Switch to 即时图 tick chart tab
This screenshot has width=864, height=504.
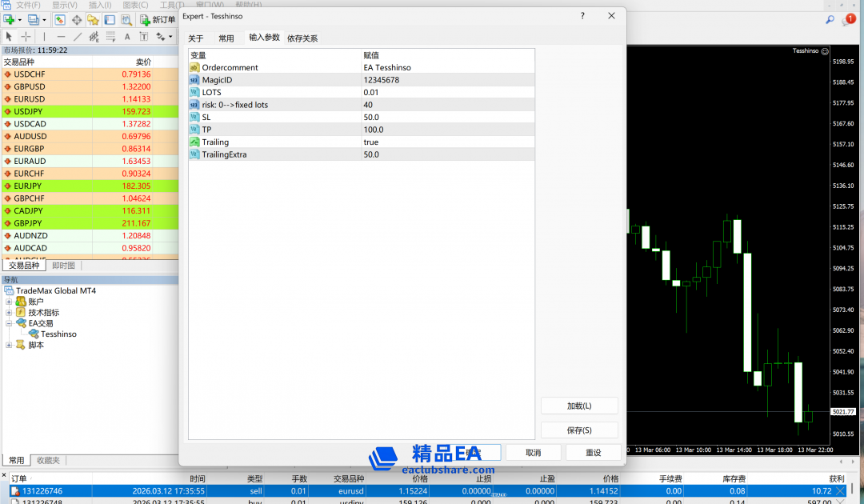click(63, 266)
